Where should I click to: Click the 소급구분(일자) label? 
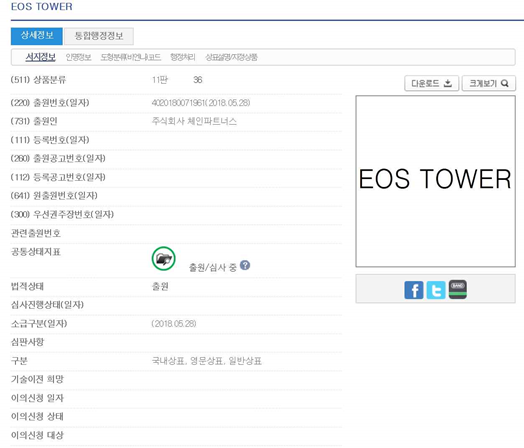pos(39,324)
